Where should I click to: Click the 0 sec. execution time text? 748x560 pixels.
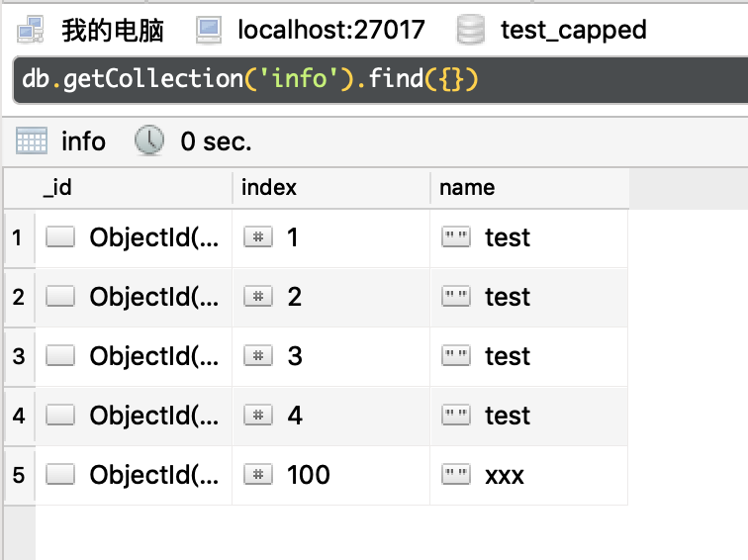[x=216, y=141]
